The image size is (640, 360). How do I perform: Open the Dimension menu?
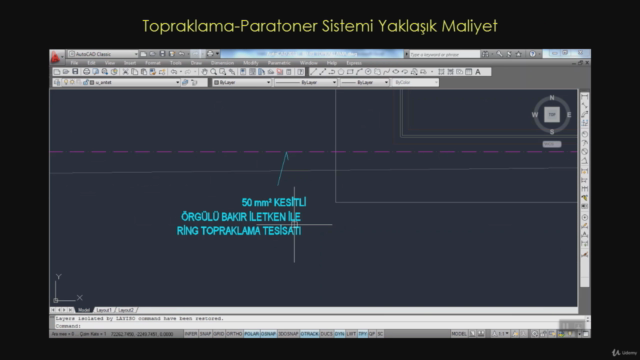[x=222, y=63]
